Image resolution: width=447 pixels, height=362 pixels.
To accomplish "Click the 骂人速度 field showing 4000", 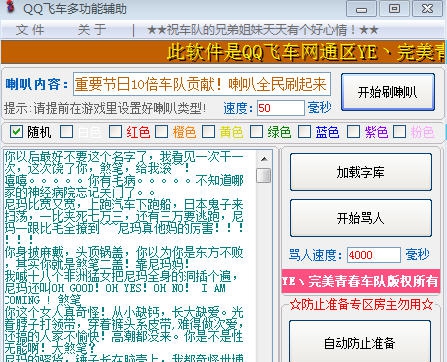I will (x=374, y=255).
